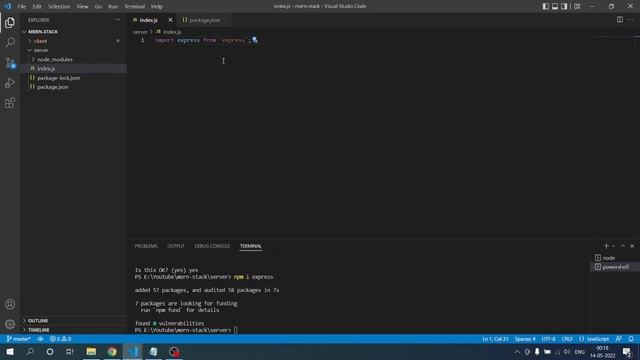Click the server breadcrumb segment
The image size is (640, 360).
(140, 31)
